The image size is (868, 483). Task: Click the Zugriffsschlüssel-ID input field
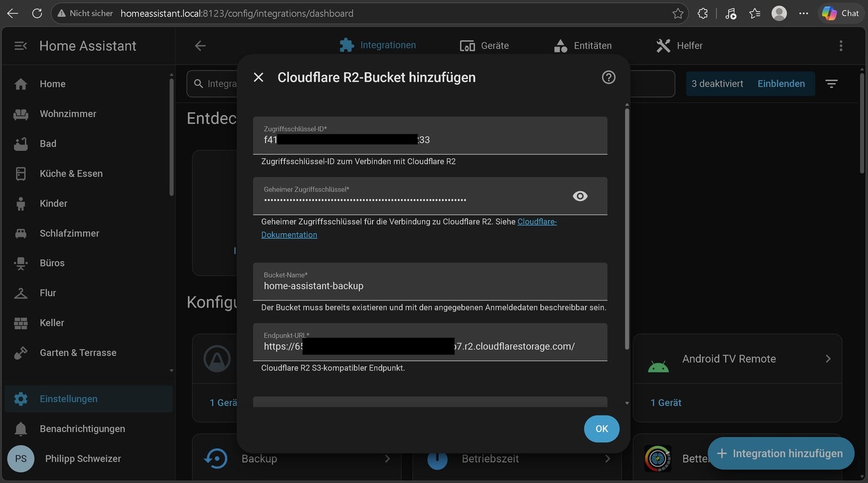tap(430, 136)
